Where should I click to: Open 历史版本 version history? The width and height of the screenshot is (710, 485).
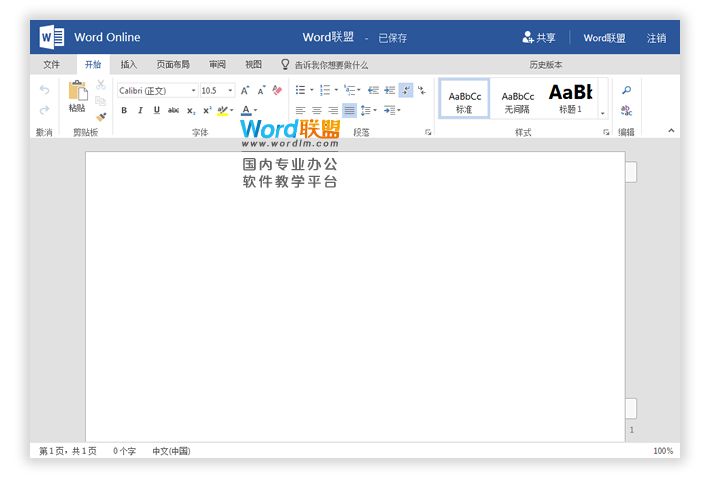(x=546, y=65)
